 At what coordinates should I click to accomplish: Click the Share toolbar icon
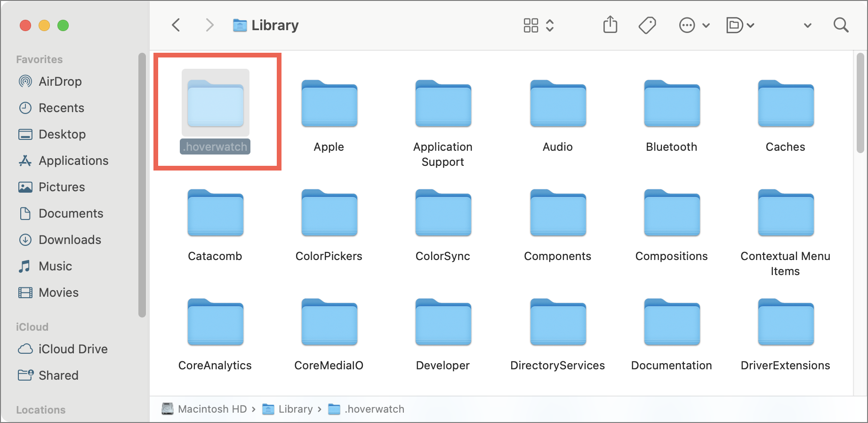pyautogui.click(x=611, y=24)
